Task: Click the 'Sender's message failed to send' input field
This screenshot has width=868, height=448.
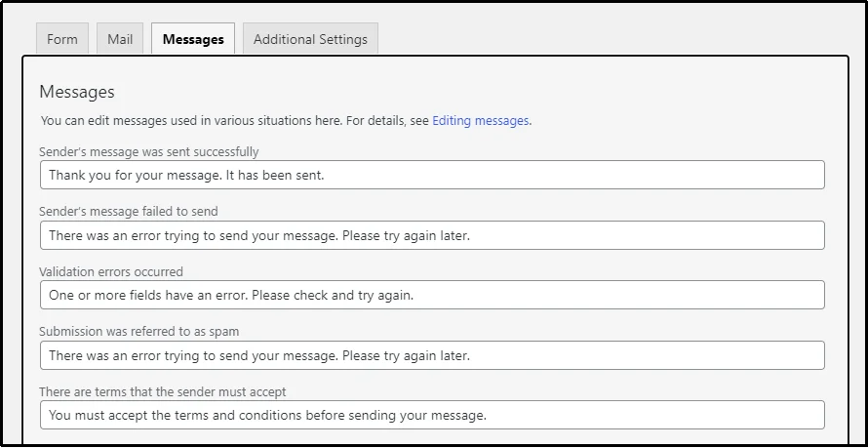Action: (x=432, y=235)
